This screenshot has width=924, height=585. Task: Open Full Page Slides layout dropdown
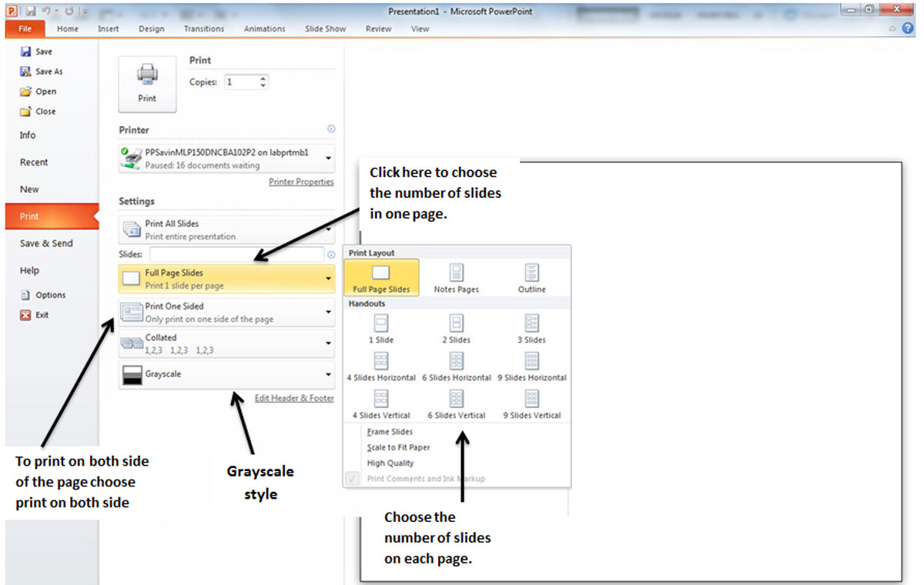[x=226, y=279]
